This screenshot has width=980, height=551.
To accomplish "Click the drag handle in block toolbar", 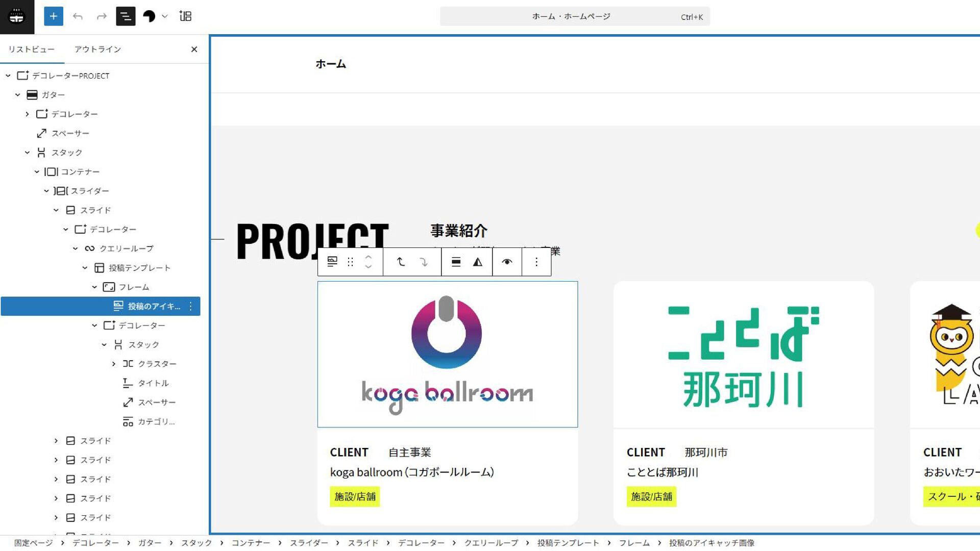I will (x=350, y=262).
